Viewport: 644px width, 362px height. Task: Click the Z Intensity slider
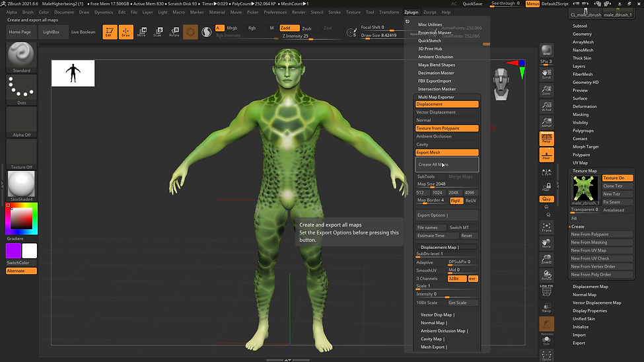point(311,36)
